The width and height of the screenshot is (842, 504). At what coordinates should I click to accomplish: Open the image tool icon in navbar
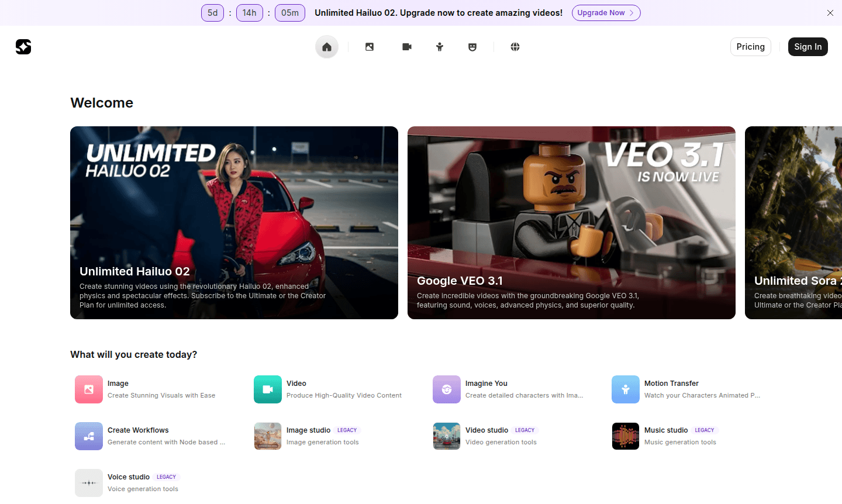tap(370, 47)
